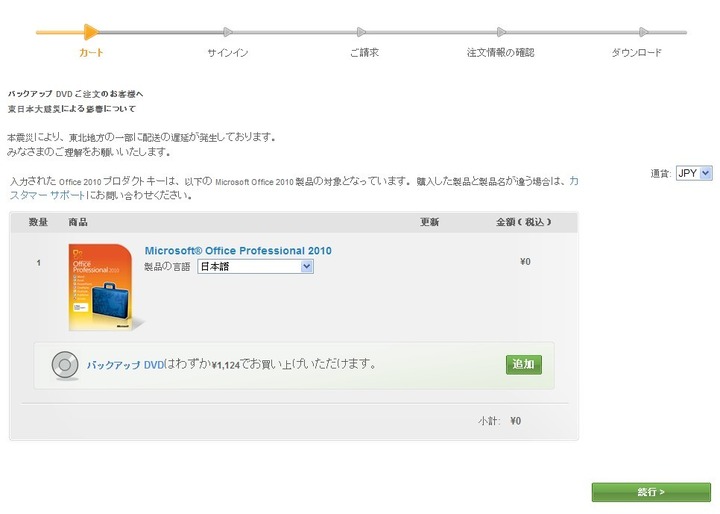Click the 東日本大震災による影響について heading
The height and width of the screenshot is (514, 720).
[x=72, y=109]
